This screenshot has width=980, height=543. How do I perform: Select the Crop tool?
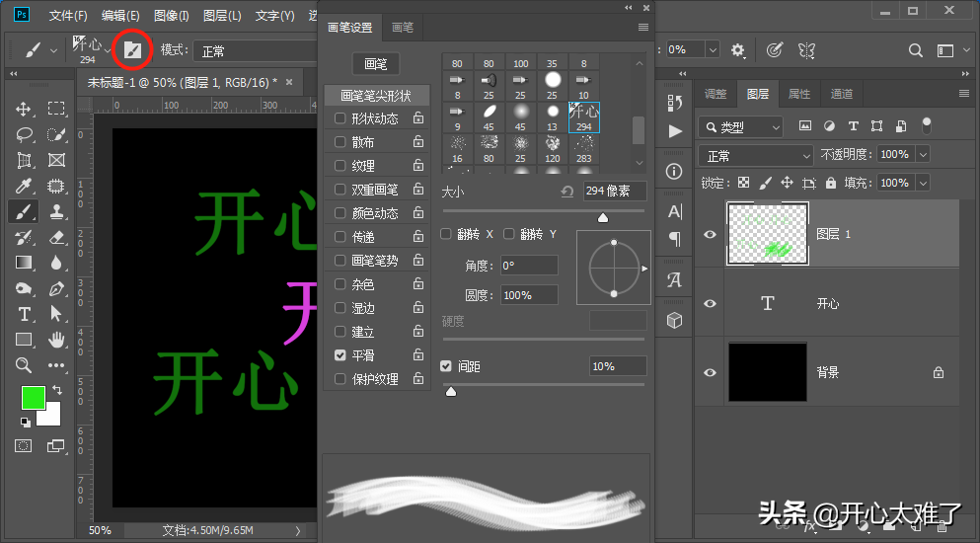[x=24, y=160]
